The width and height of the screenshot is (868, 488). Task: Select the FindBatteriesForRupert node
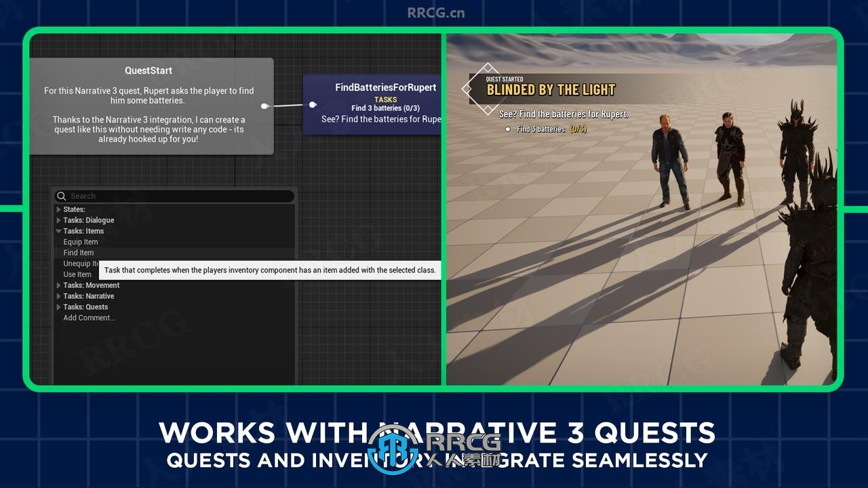(x=372, y=104)
